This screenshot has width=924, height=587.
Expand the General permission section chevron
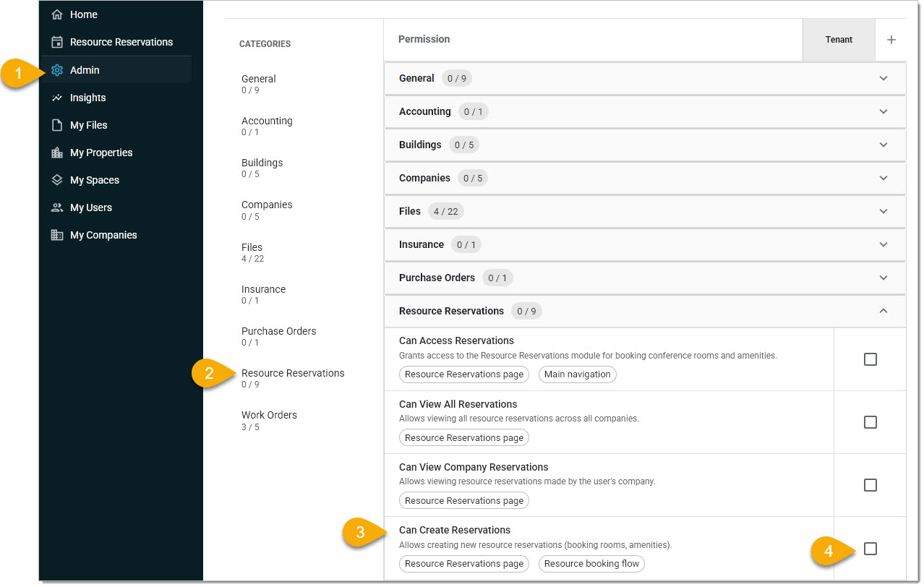click(883, 78)
